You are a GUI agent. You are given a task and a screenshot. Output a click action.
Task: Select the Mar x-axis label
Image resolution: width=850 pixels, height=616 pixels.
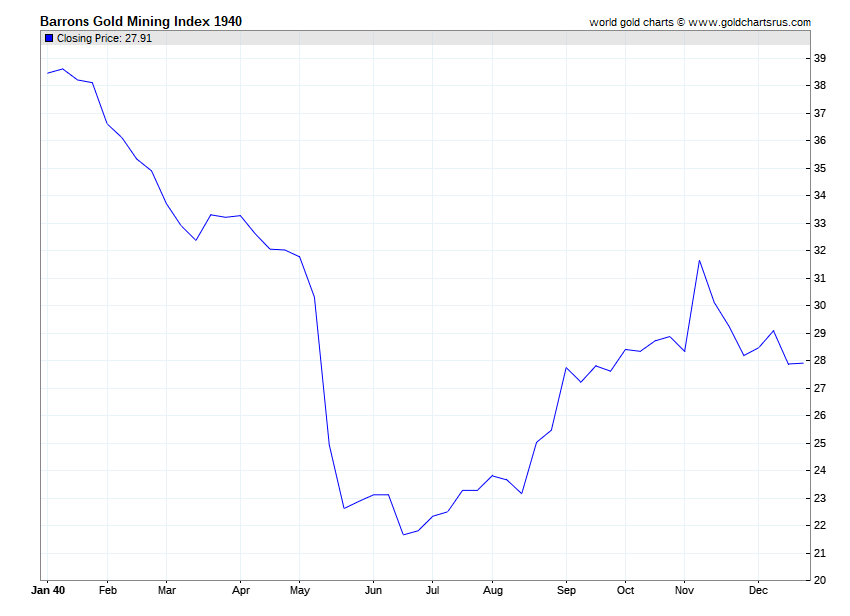coord(167,591)
